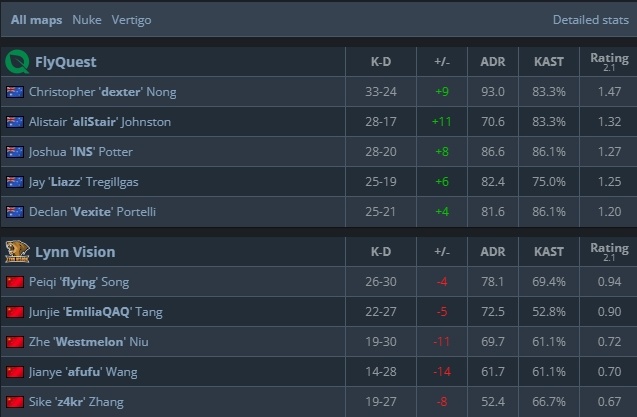This screenshot has height=417, width=637.
Task: Click the Lynn Vision team logo icon
Action: (x=17, y=252)
